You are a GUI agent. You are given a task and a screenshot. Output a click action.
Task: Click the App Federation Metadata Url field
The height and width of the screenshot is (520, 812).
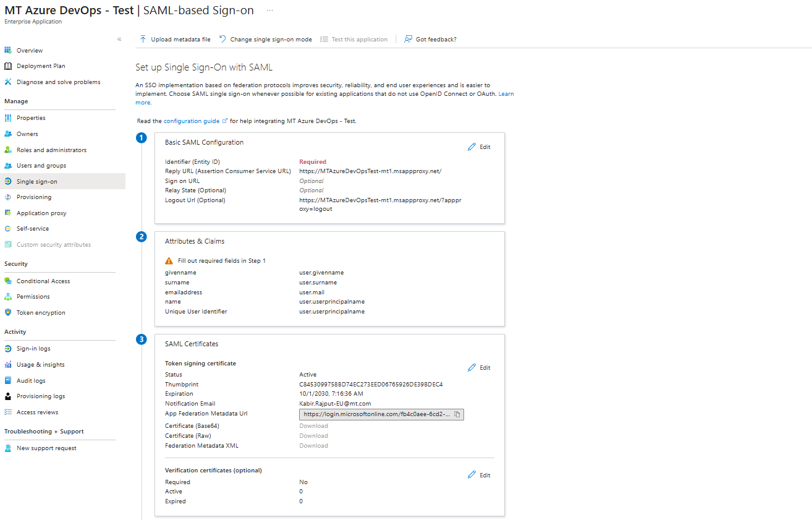point(381,414)
